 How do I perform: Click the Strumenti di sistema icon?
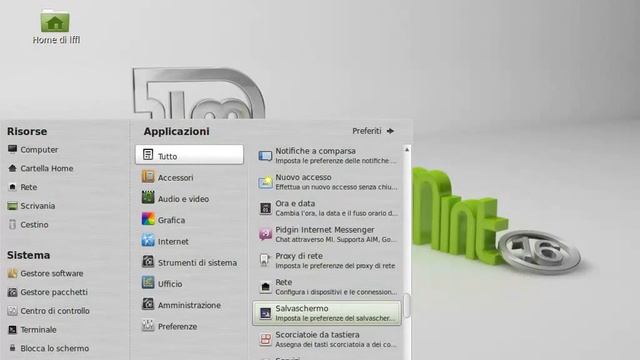click(x=148, y=261)
